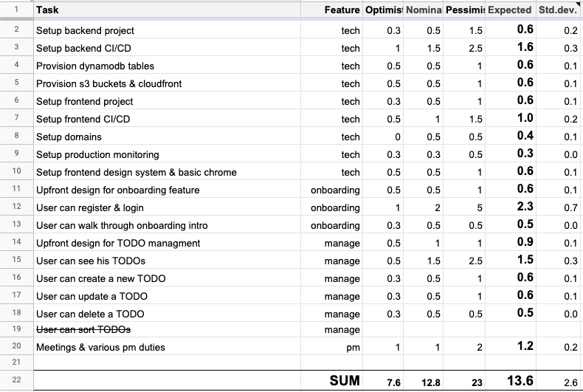Screen dimensions: 583x392
Task: Select the Task header cell
Action: coord(167,10)
